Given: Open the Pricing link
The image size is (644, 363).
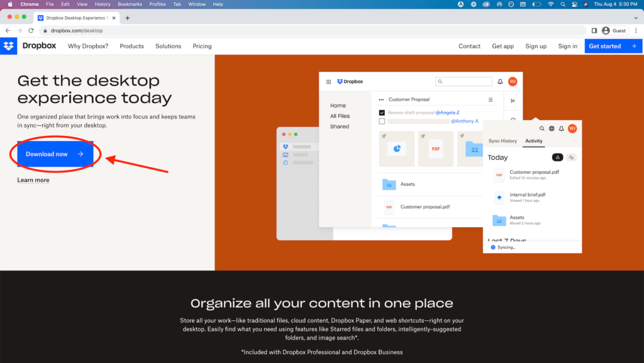Looking at the screenshot, I should click(202, 47).
